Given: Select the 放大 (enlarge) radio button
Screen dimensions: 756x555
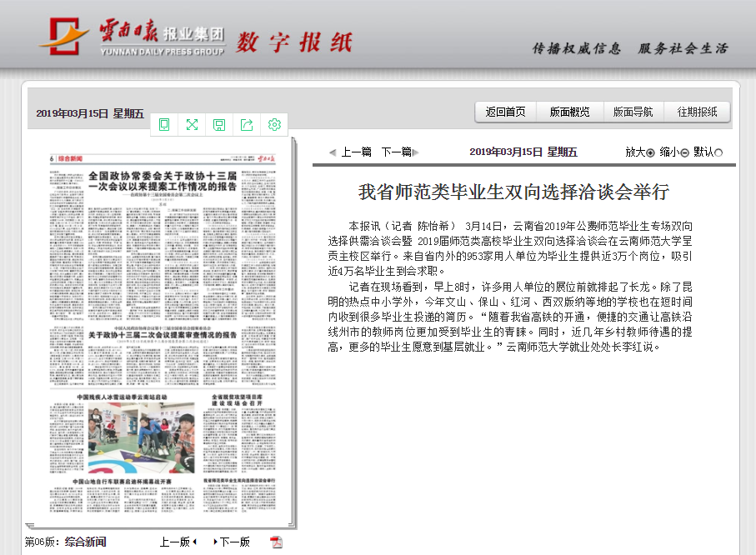Looking at the screenshot, I should coord(650,152).
